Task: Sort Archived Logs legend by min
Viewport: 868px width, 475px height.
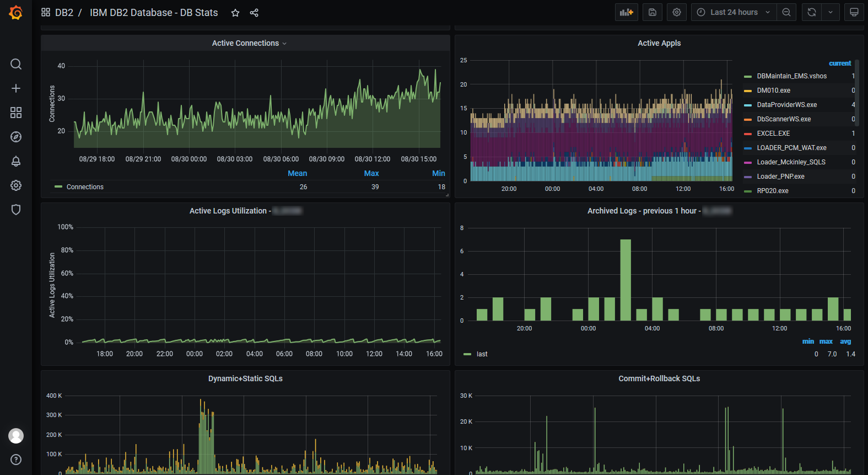Action: (808, 341)
